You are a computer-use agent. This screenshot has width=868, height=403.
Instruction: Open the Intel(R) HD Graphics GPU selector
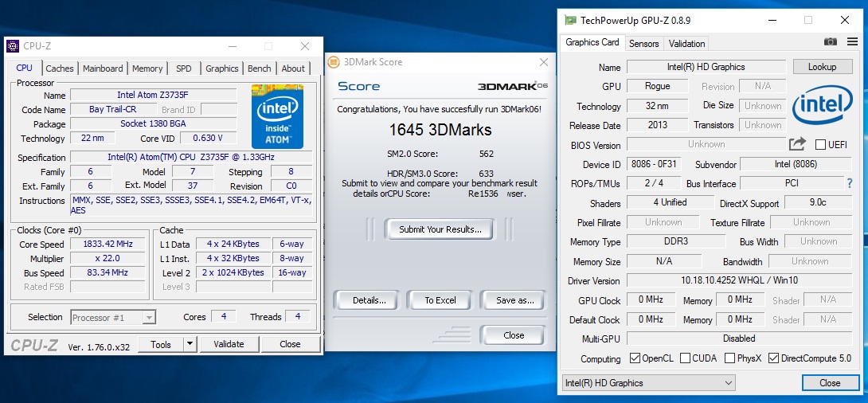648,383
